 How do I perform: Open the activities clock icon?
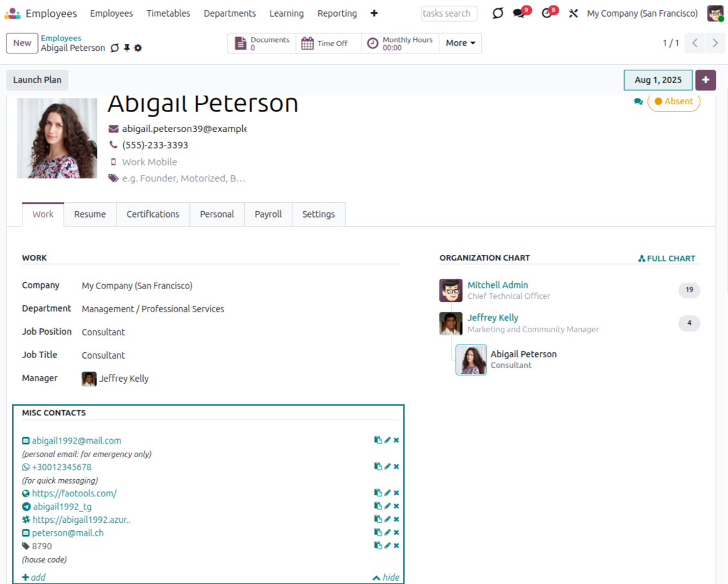click(547, 14)
